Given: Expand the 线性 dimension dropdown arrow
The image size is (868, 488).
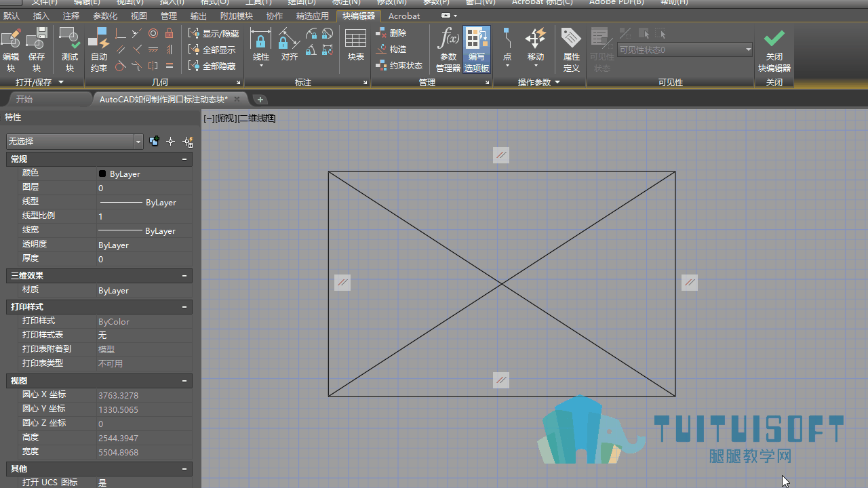Looking at the screenshot, I should click(x=261, y=66).
